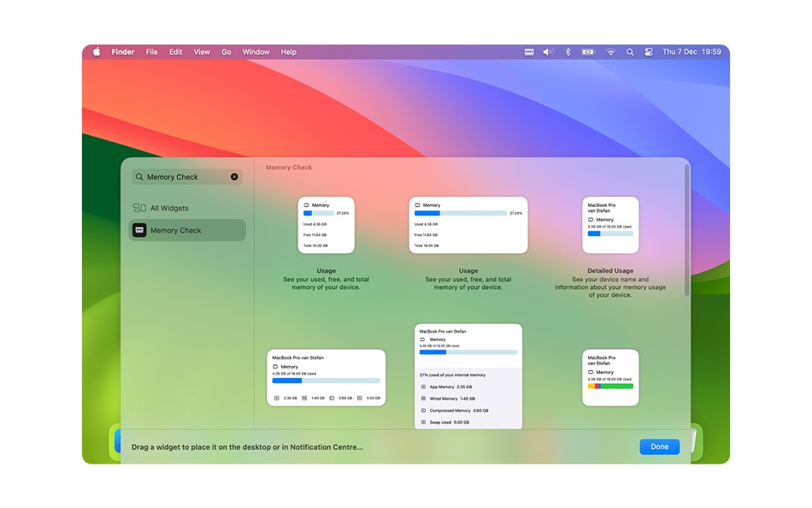Click the magnifier icon in widget search
The image size is (812, 508).
point(139,177)
